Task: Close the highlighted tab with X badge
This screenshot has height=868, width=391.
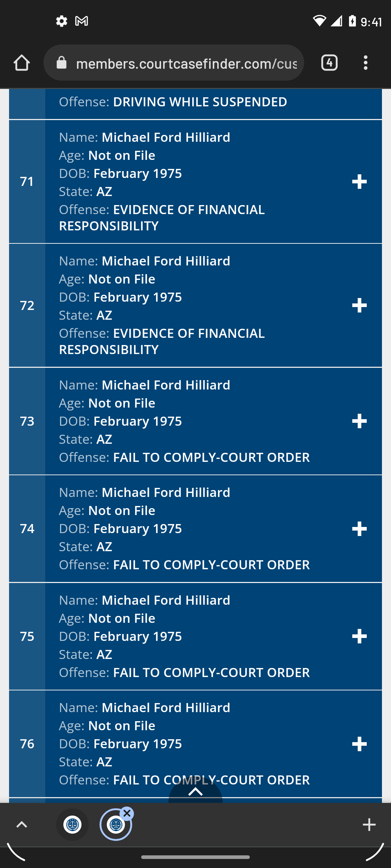Action: coord(127,814)
